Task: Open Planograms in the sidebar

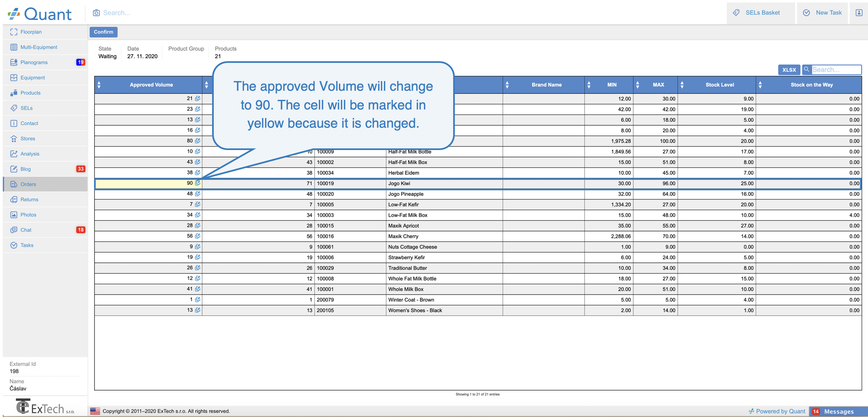Action: pos(45,62)
